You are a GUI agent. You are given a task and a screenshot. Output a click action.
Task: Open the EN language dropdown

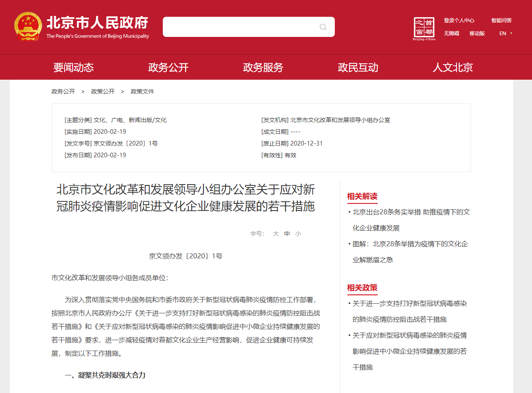tap(506, 34)
